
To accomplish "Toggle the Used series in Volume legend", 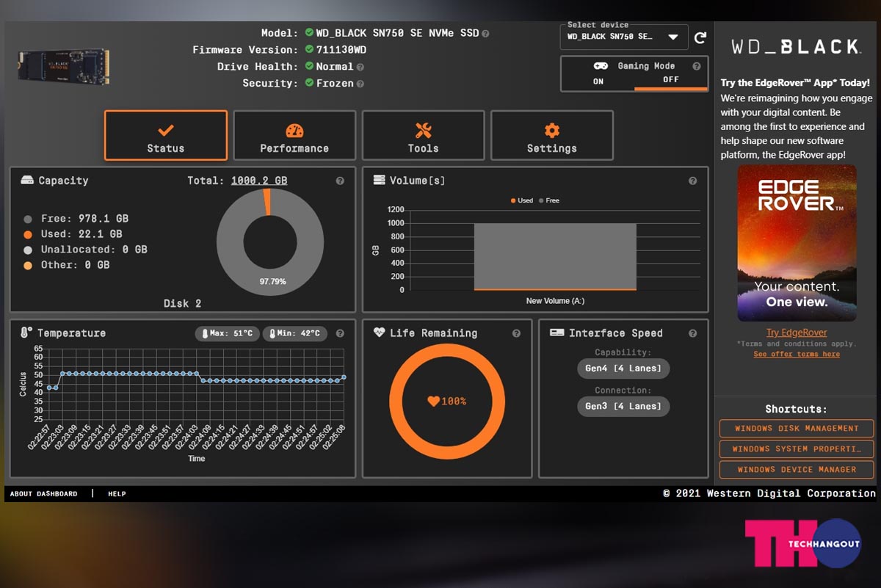I will (521, 200).
